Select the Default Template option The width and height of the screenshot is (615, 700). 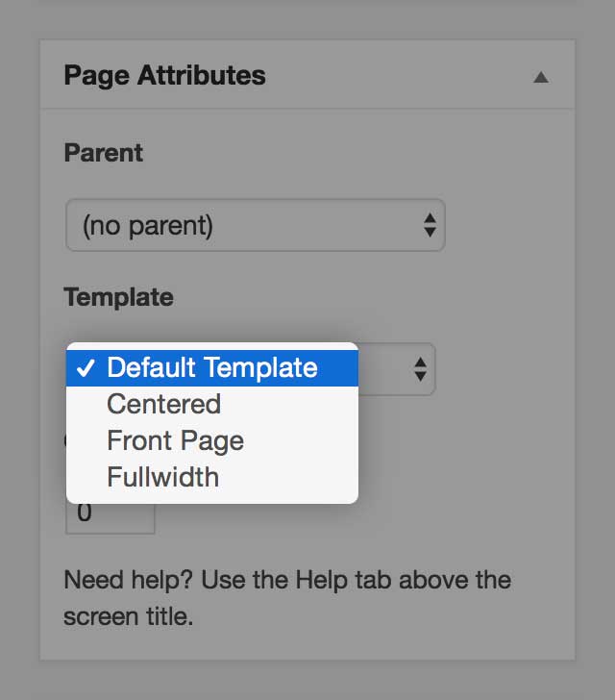[212, 368]
